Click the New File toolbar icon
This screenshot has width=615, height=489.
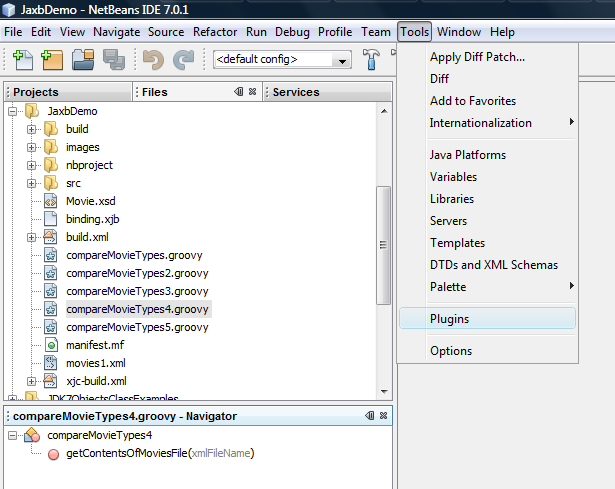pos(23,60)
